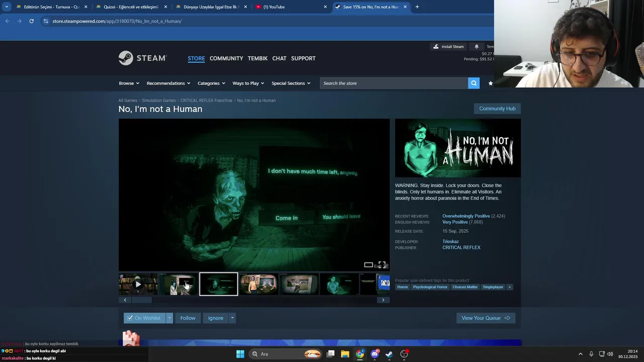Open a new browser tab
The image size is (644, 362).
click(417, 7)
